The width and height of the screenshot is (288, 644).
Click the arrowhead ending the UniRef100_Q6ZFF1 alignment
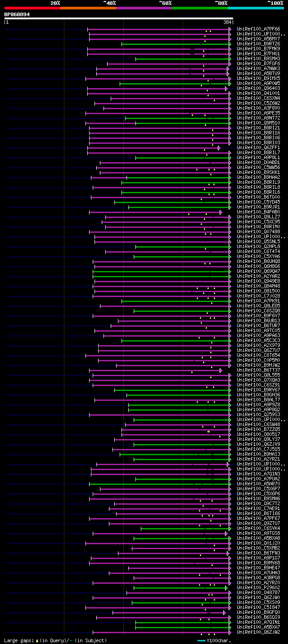pos(219,148)
